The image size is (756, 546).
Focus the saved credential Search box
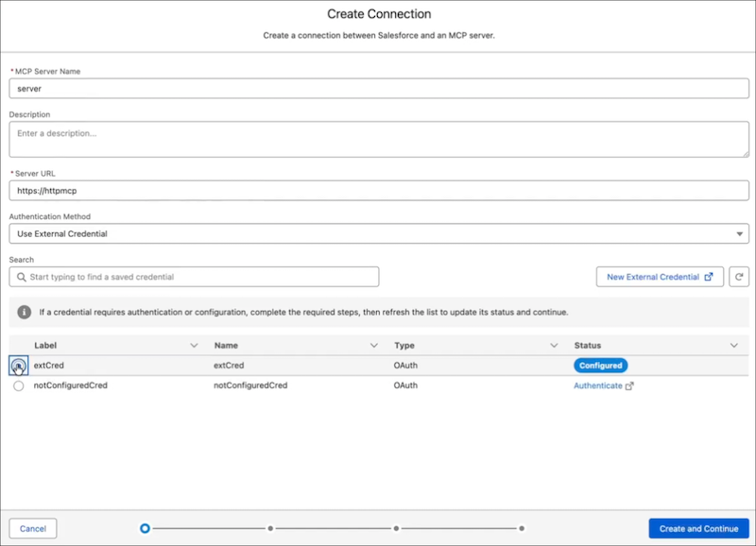click(x=194, y=277)
